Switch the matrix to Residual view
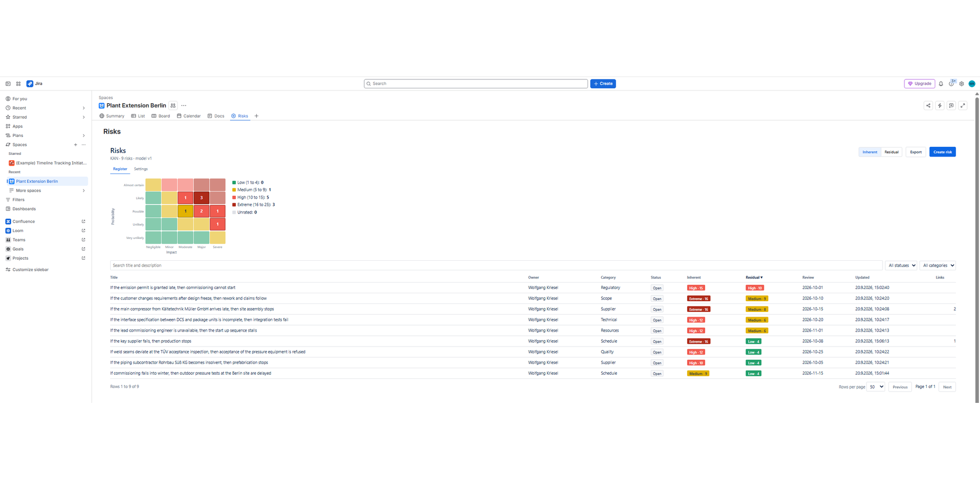 892,152
